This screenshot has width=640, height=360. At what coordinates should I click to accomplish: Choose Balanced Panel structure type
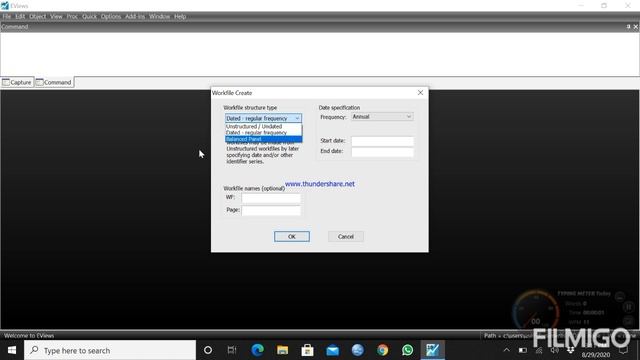tap(263, 139)
